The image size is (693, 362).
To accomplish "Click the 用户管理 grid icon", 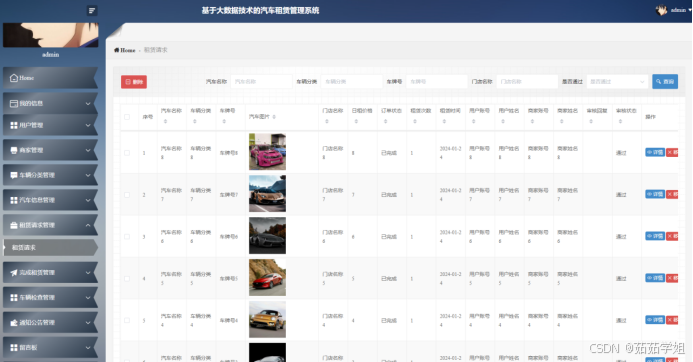I will (14, 126).
